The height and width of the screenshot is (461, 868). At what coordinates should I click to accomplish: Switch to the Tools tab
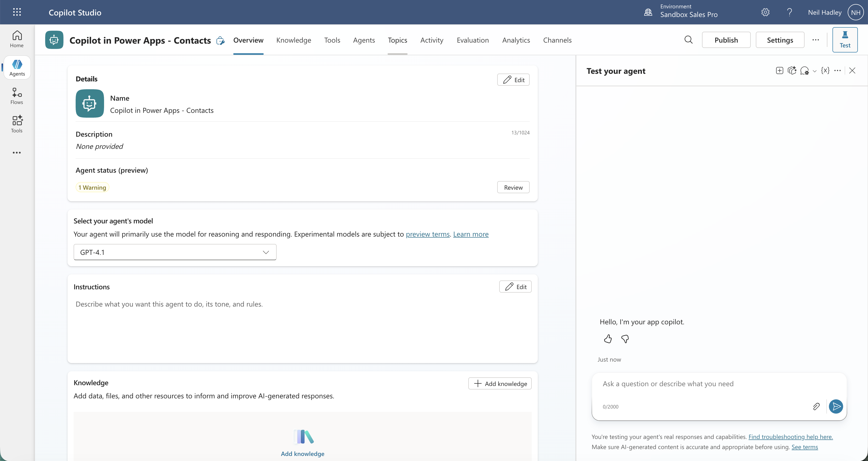tap(332, 40)
